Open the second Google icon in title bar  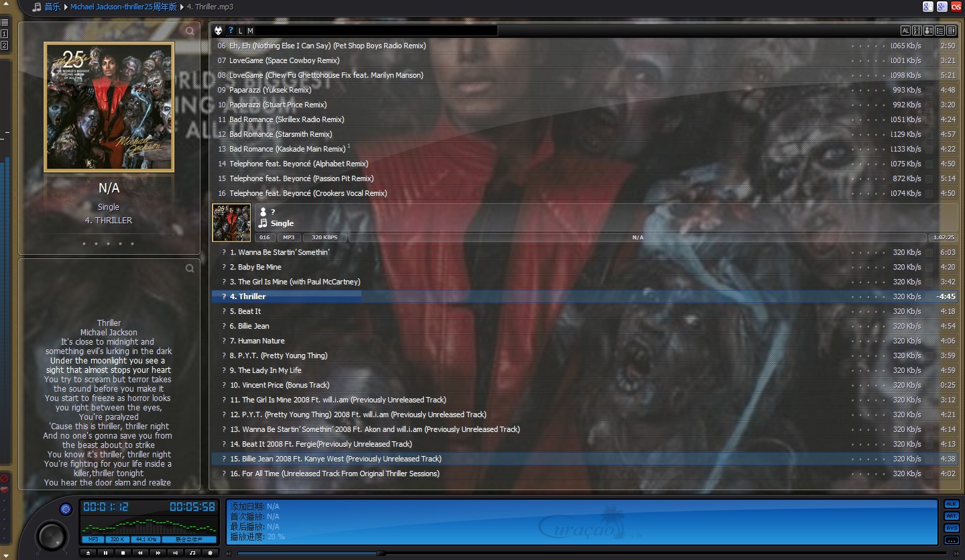[942, 7]
